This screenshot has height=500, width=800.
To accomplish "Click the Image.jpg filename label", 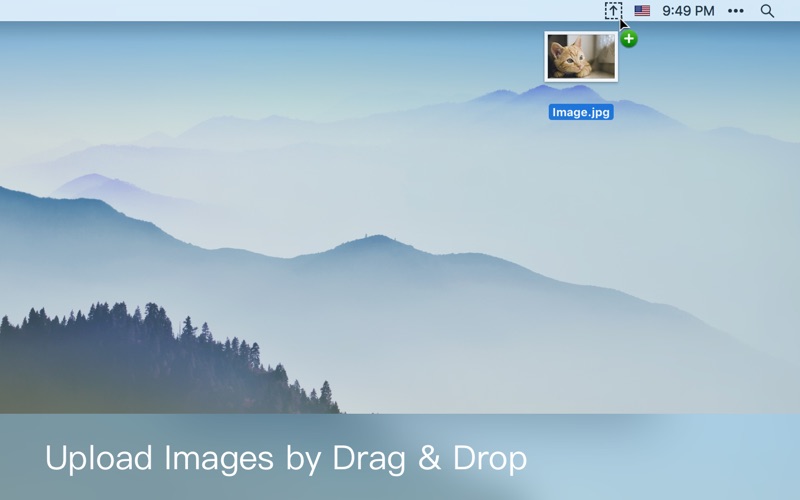I will pos(581,112).
